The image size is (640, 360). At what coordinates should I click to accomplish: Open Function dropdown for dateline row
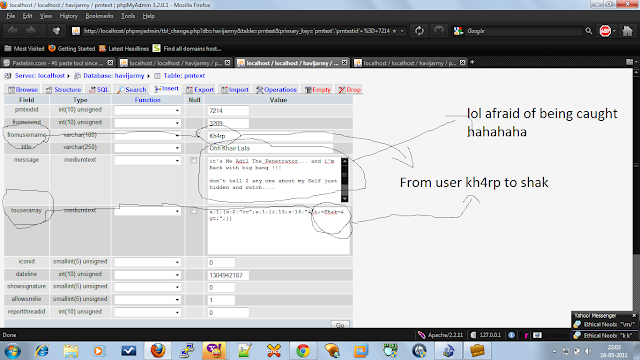point(147,275)
